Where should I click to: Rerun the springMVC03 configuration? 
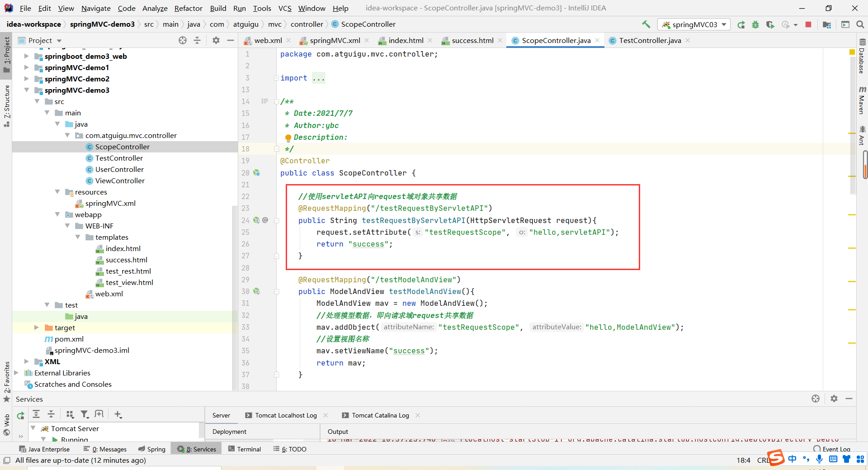(741, 24)
